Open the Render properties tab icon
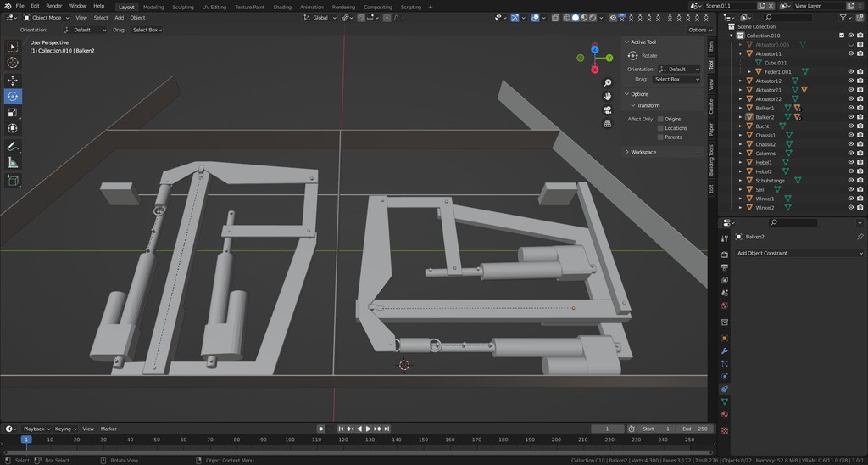Viewport: 868px width, 465px height. click(x=725, y=255)
